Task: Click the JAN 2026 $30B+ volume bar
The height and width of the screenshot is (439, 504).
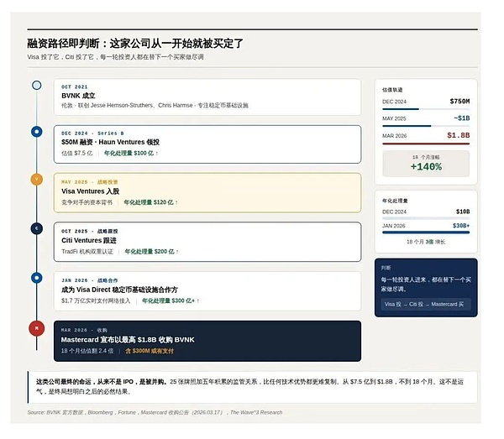Action: coord(426,233)
